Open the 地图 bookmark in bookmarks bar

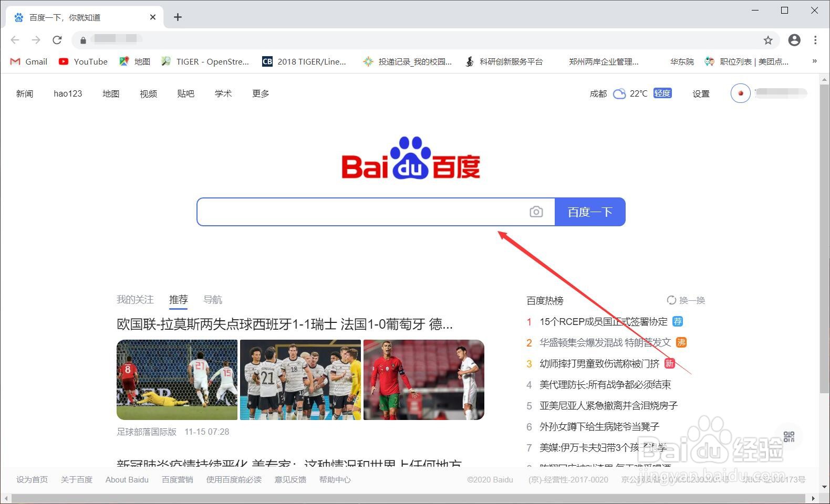click(135, 61)
